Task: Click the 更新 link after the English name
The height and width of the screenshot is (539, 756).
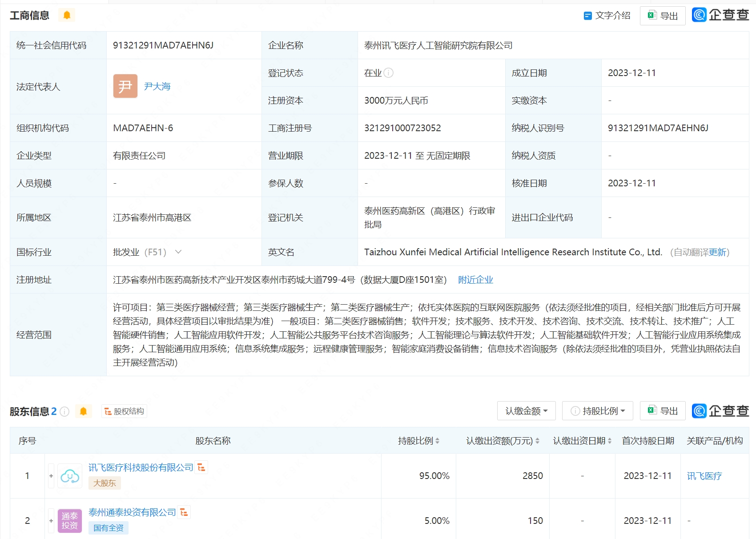Action: [x=717, y=253]
